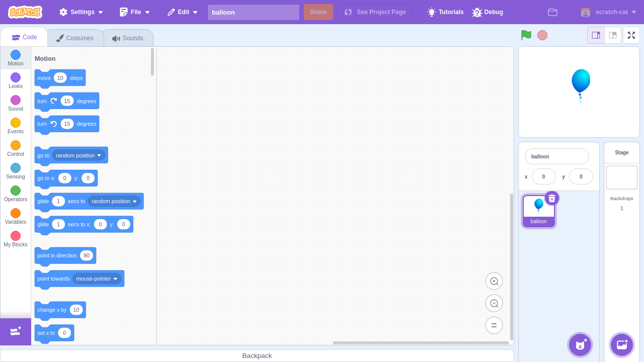Select the Control category
The image size is (644, 362).
[x=16, y=149]
